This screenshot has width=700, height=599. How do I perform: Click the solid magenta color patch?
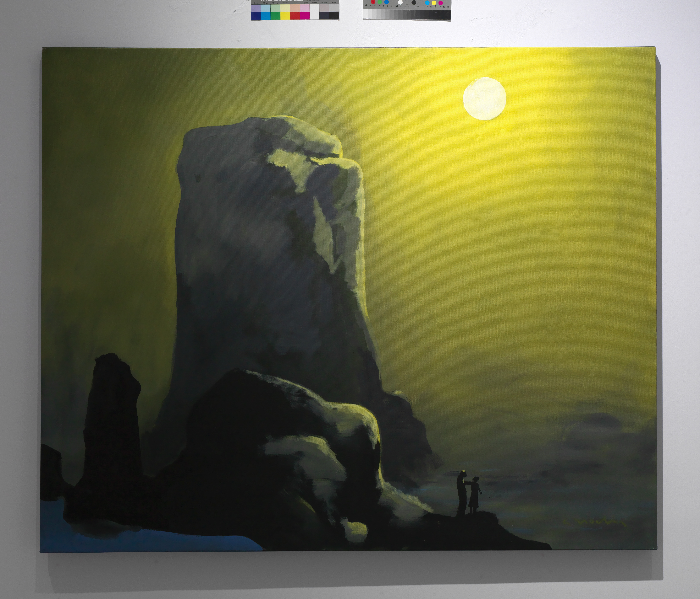point(305,16)
